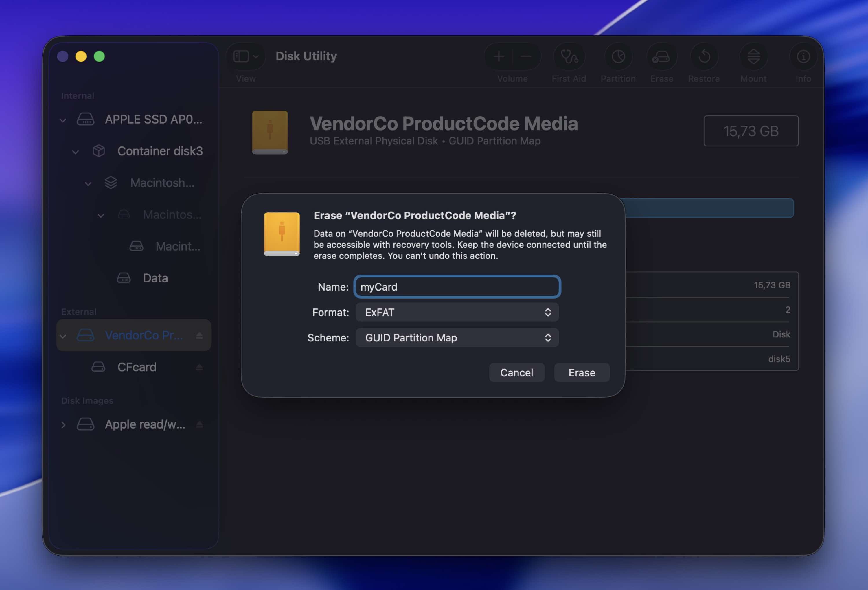Click the large VendorCo disk icon in header
Screen dimensions: 868x590
point(270,132)
